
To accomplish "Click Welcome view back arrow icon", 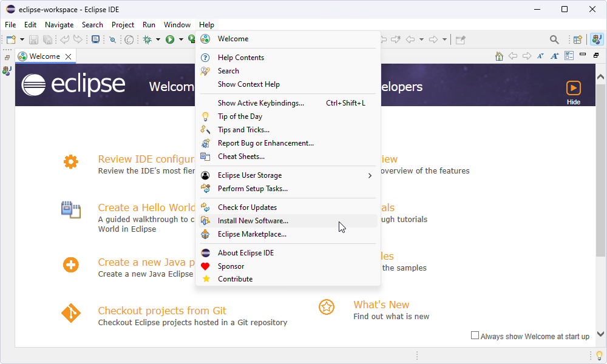I will click(513, 56).
